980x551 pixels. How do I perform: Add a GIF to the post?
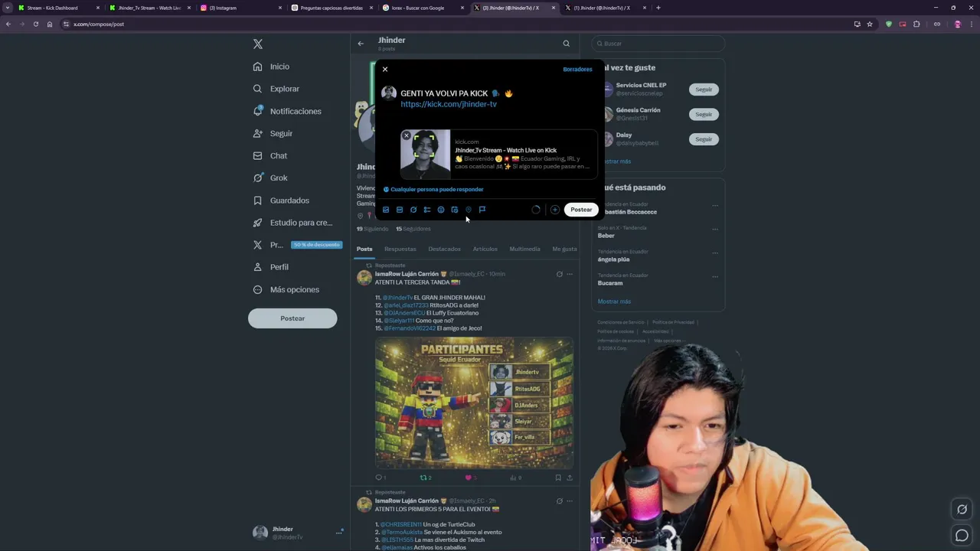pyautogui.click(x=400, y=210)
